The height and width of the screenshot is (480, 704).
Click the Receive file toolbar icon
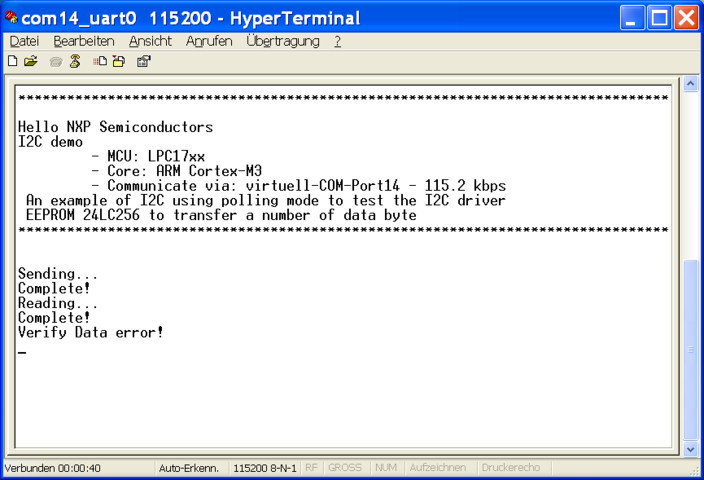point(119,61)
